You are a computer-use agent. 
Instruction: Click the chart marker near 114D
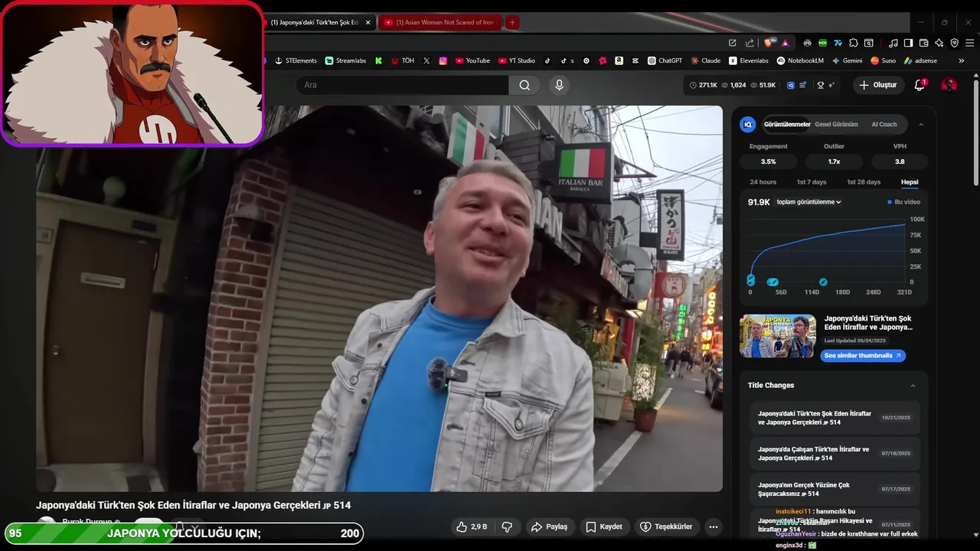(x=823, y=282)
